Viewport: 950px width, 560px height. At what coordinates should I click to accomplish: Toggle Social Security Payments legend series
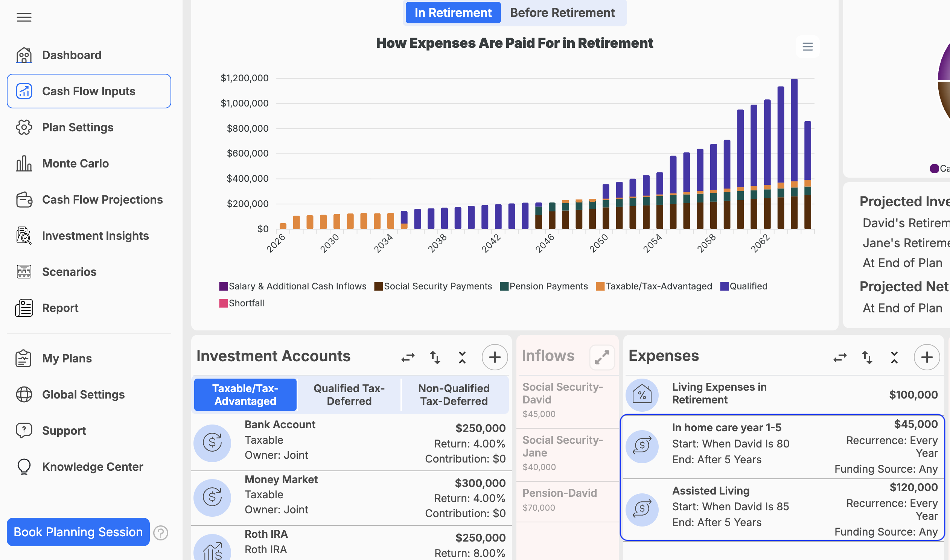click(x=433, y=286)
